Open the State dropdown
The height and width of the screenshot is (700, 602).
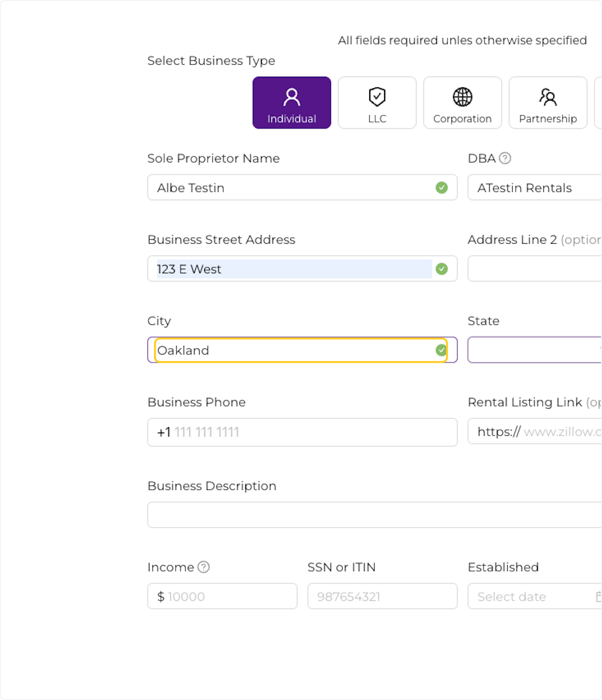[534, 350]
